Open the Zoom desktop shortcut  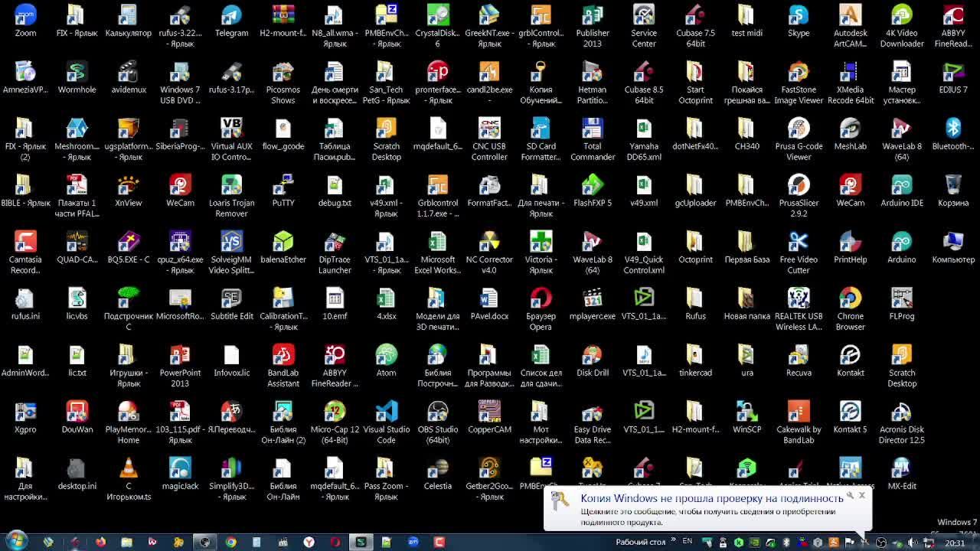[25, 21]
